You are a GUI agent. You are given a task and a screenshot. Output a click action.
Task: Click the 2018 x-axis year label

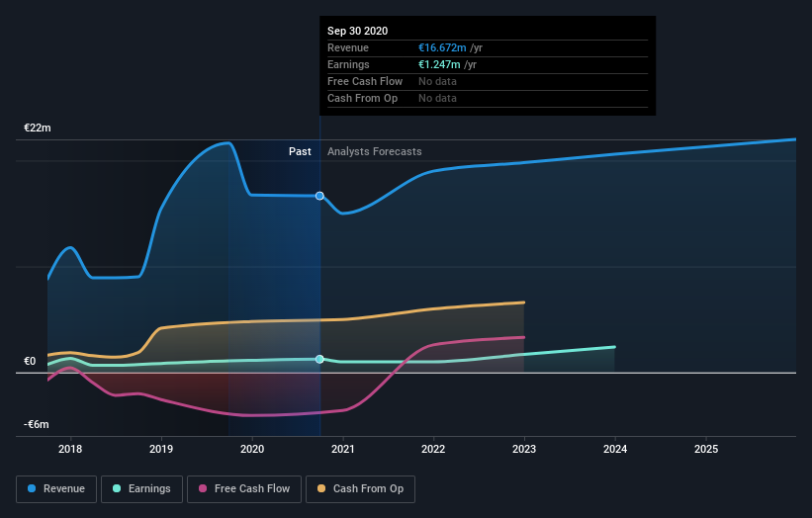coord(70,449)
